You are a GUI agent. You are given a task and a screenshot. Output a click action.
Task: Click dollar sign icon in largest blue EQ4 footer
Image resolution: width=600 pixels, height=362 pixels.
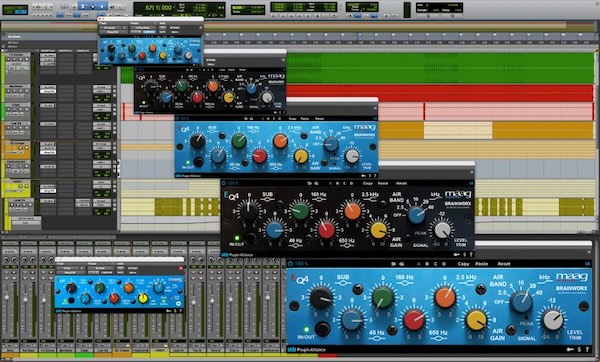[x=579, y=349]
